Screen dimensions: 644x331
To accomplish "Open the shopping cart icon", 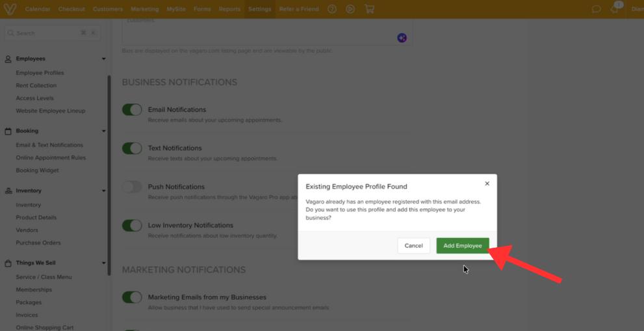I will click(369, 9).
